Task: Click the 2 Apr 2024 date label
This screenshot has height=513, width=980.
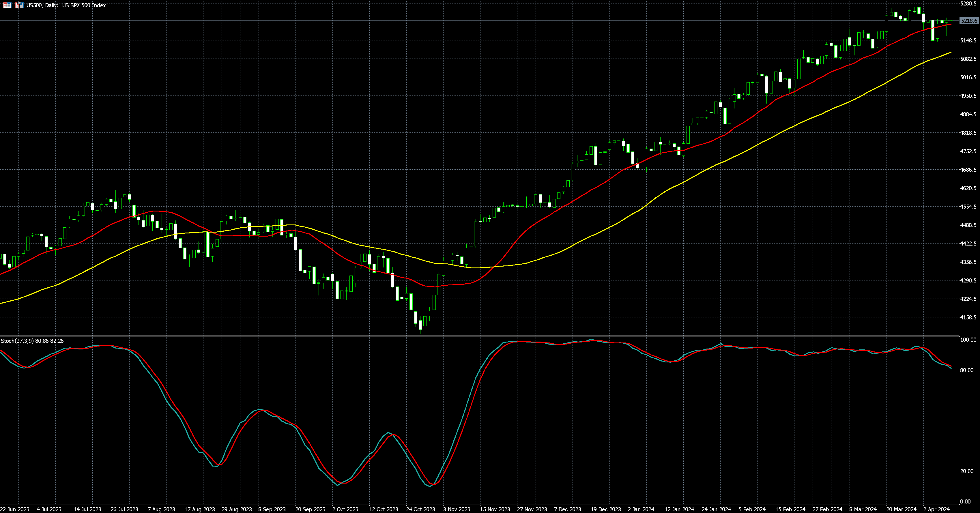Action: [x=937, y=509]
